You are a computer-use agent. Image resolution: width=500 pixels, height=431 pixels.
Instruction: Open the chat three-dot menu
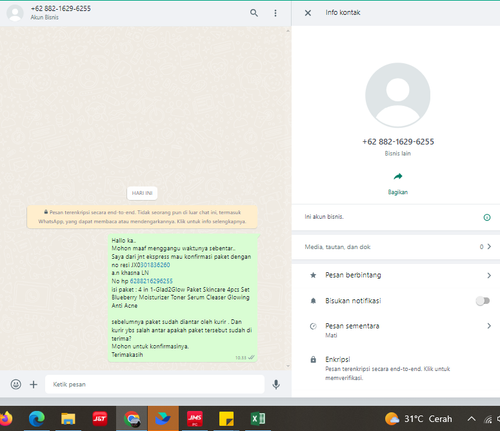click(275, 13)
